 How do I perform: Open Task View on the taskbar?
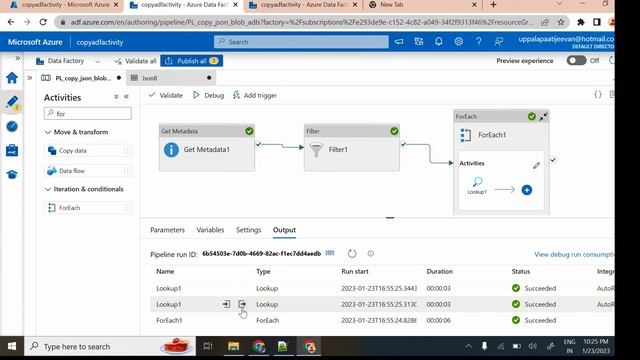208,347
